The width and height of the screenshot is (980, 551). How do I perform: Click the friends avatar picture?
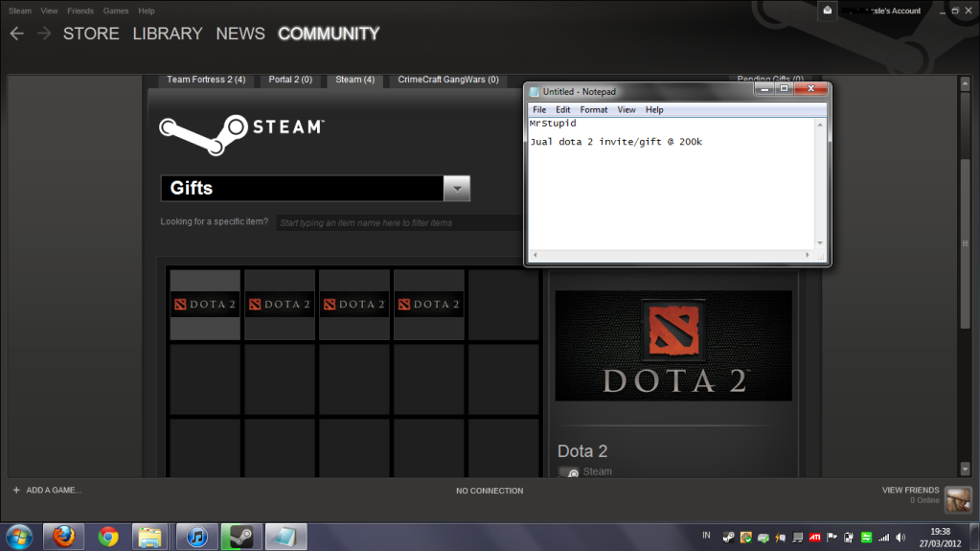(x=958, y=499)
